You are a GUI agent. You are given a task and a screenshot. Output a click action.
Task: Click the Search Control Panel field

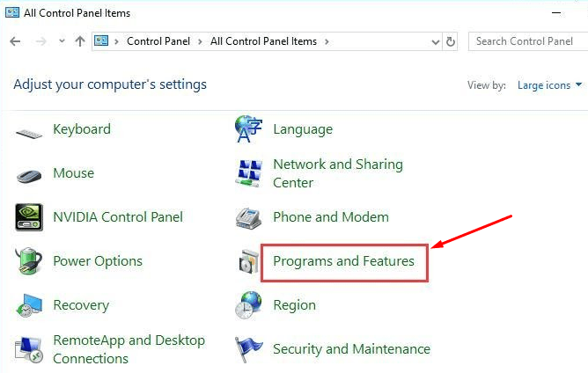[525, 41]
